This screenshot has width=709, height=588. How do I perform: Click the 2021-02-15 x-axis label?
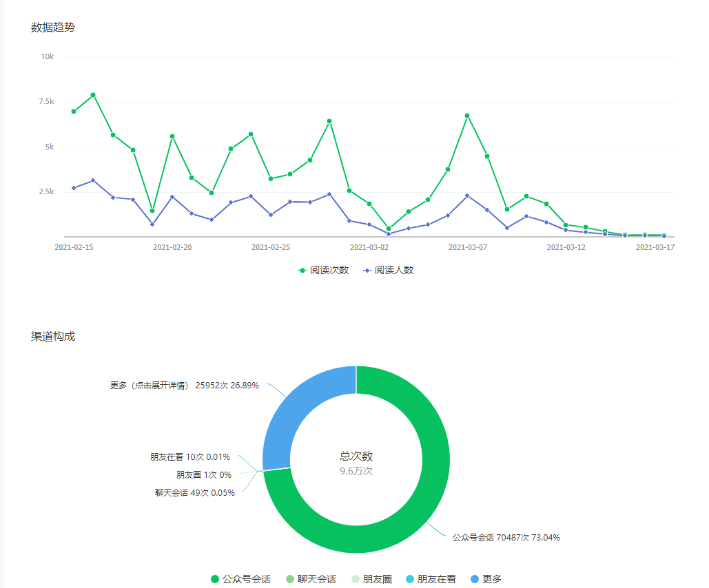[74, 247]
